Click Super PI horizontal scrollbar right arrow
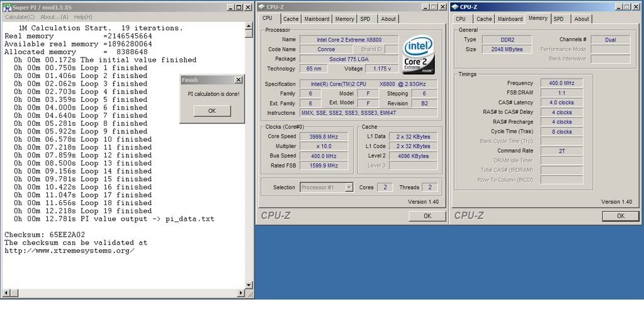 [241, 293]
